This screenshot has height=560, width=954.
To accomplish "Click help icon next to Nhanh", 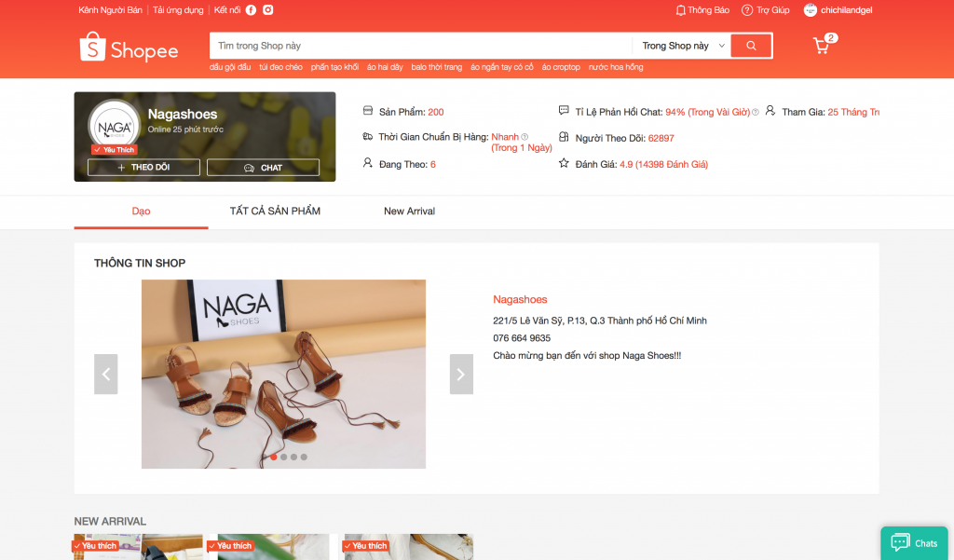I will click(525, 137).
